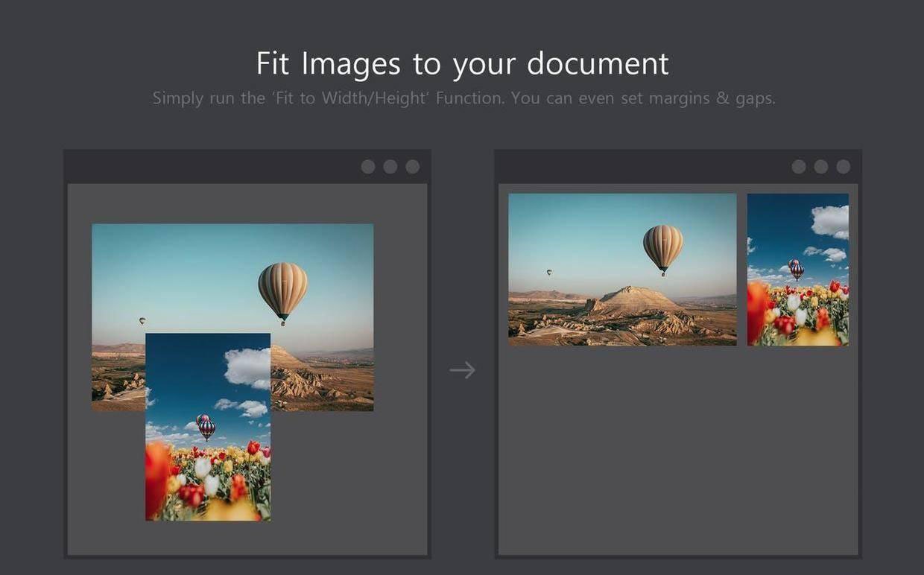This screenshot has height=575, width=924.
Task: Click the 'Fit to Width/Height' subtitle text
Action: tap(463, 98)
